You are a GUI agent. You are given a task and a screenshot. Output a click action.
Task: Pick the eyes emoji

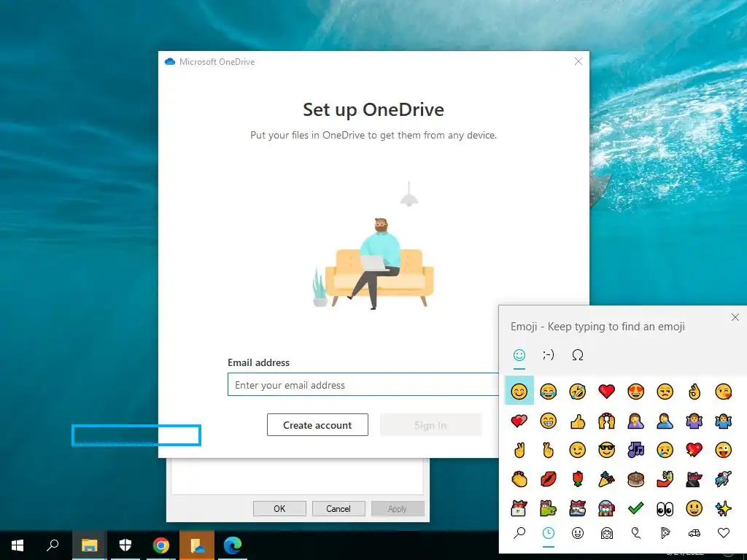[665, 508]
